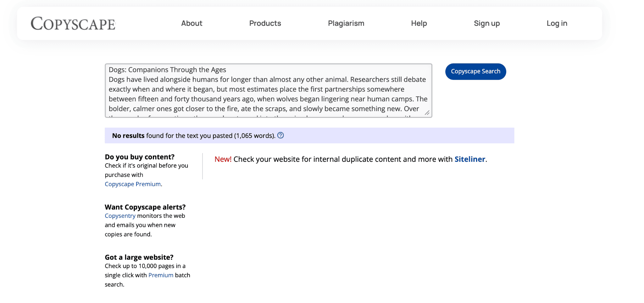
Task: Click the 'Want Copyscape alerts?' heading
Action: point(145,207)
